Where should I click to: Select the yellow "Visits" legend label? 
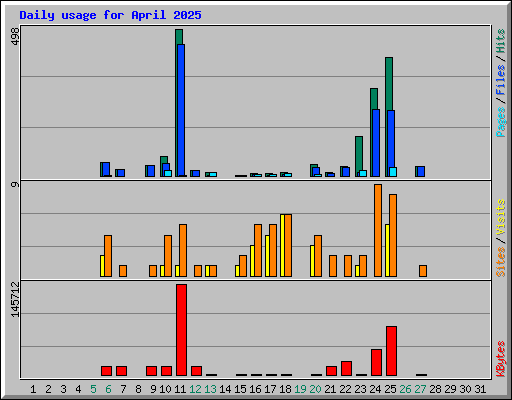point(501,217)
